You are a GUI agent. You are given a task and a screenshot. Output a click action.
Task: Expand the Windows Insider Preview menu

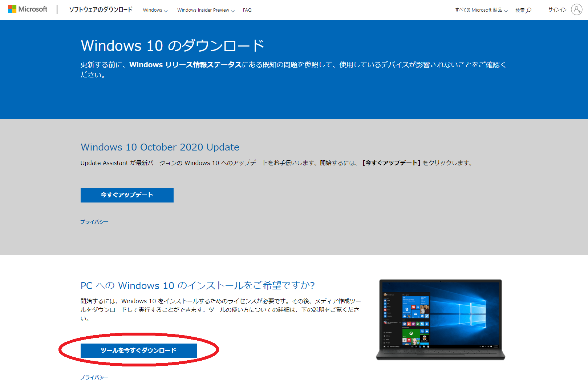[206, 10]
